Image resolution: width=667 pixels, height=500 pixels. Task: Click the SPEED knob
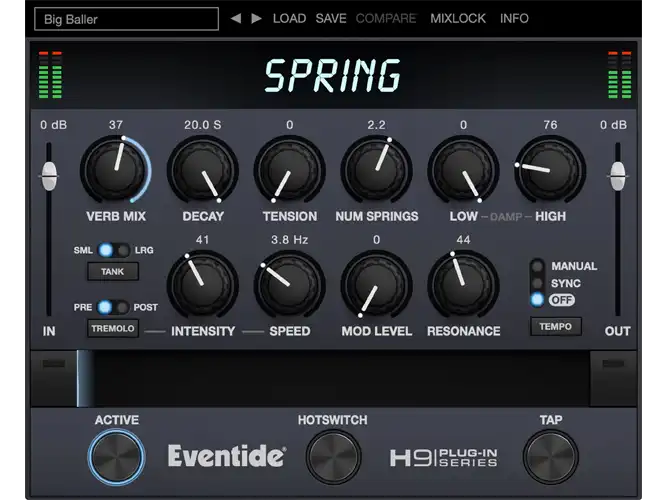[290, 285]
